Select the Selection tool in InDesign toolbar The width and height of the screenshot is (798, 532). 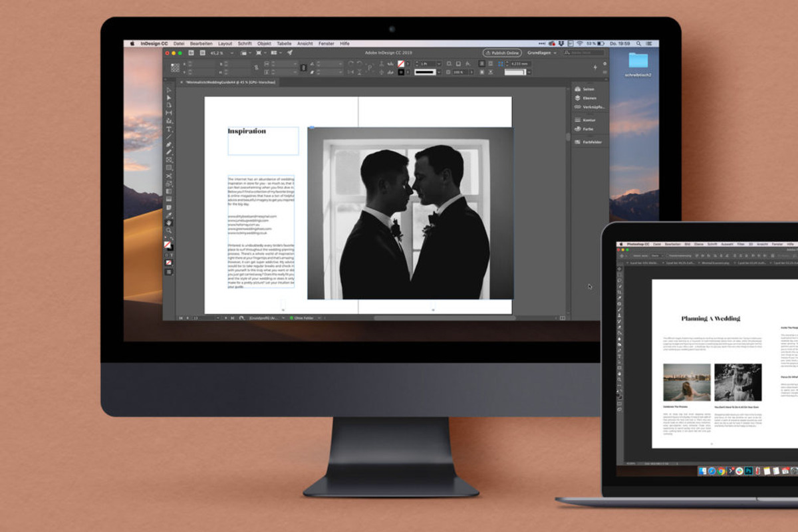click(x=169, y=90)
